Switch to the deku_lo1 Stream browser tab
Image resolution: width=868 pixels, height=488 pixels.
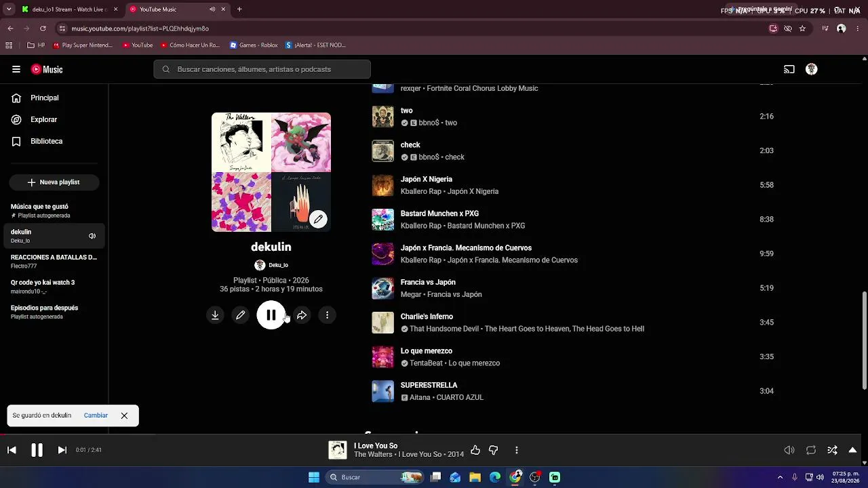click(x=68, y=9)
